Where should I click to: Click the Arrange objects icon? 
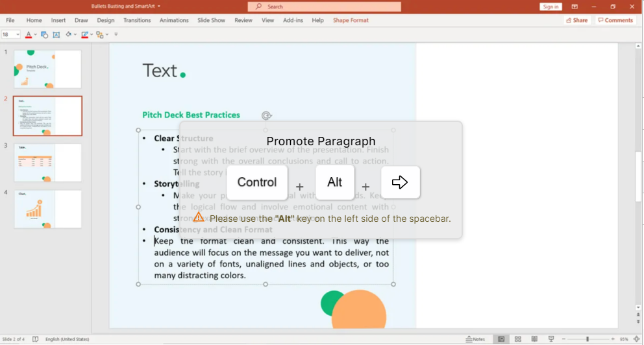100,35
